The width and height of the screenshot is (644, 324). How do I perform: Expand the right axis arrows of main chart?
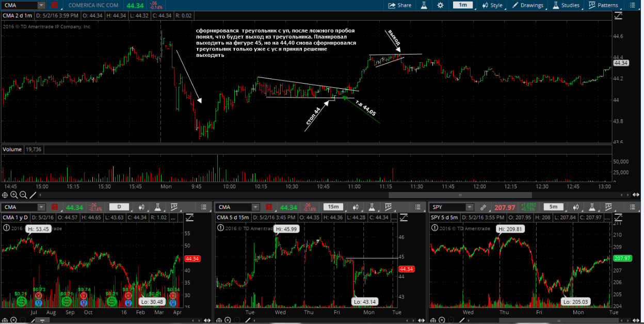[636, 195]
